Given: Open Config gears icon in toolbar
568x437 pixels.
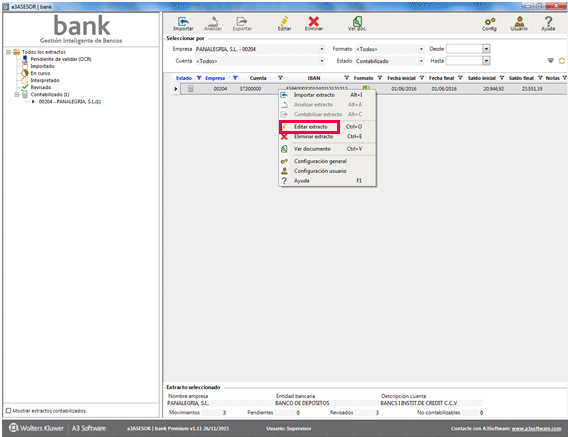Looking at the screenshot, I should (x=489, y=24).
